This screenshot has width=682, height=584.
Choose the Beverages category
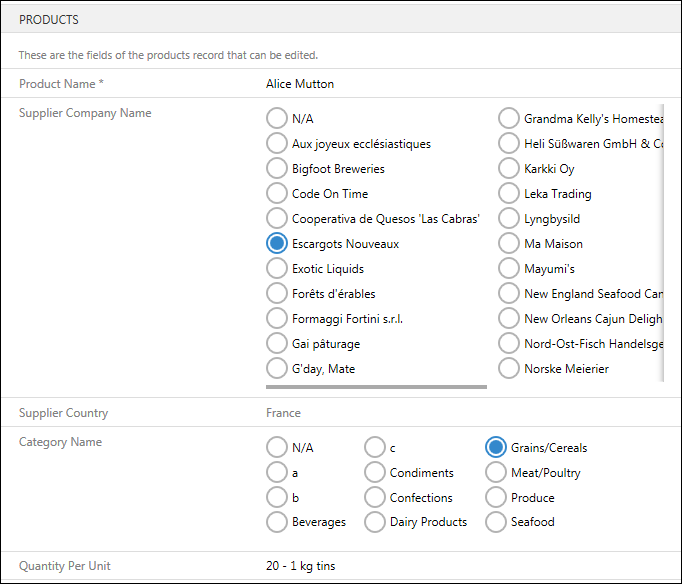click(277, 522)
